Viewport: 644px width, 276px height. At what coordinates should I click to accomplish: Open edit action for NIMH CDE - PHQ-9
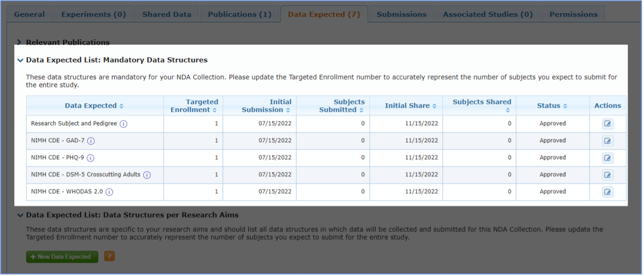(607, 158)
